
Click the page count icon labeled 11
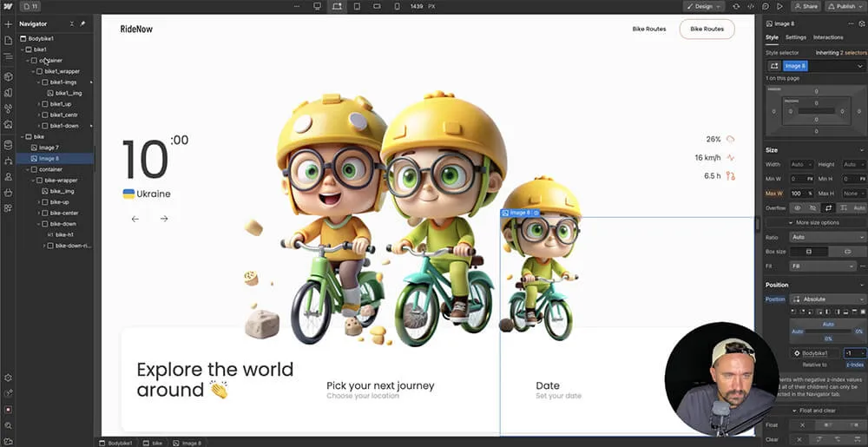30,7
